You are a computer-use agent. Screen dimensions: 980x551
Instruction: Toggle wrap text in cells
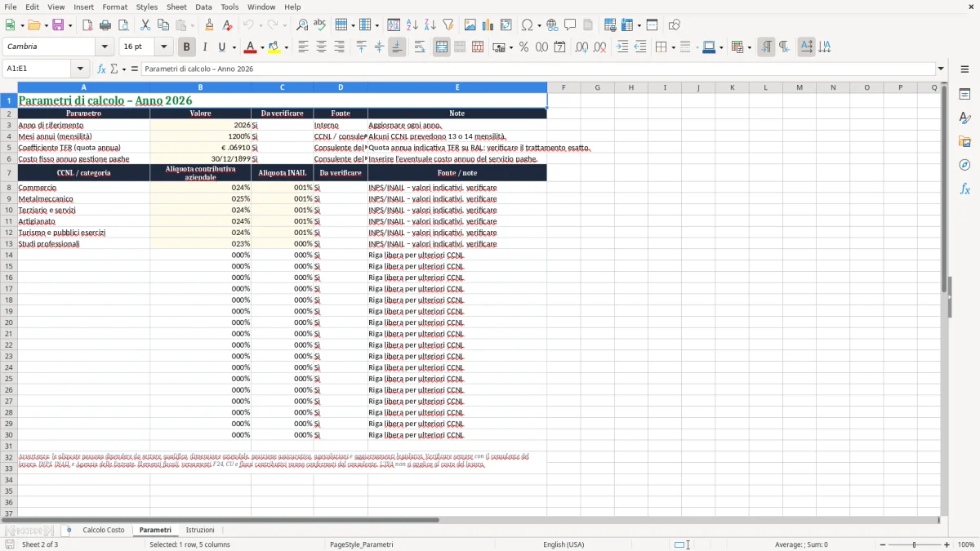click(x=420, y=47)
